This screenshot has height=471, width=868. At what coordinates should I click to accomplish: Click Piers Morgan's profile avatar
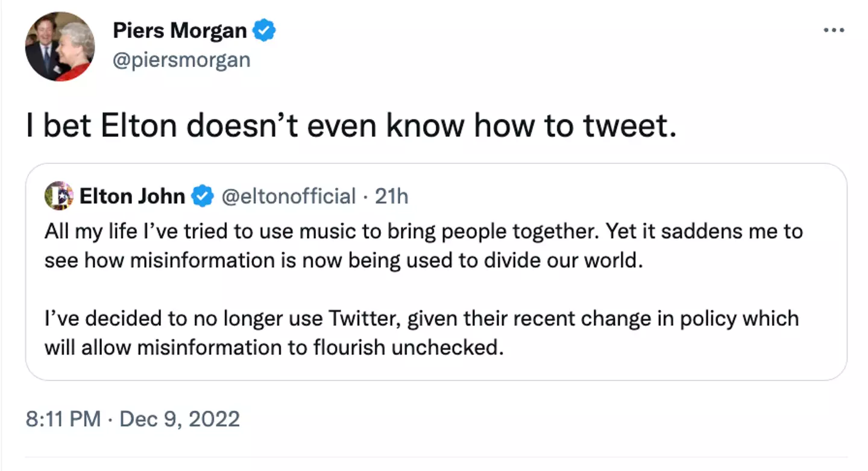pos(60,46)
